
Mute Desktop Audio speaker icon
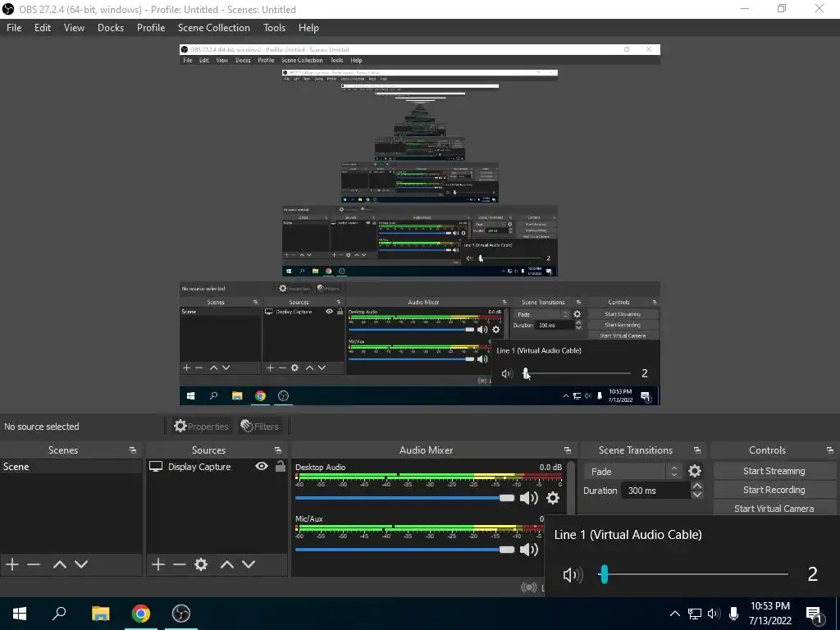click(529, 498)
